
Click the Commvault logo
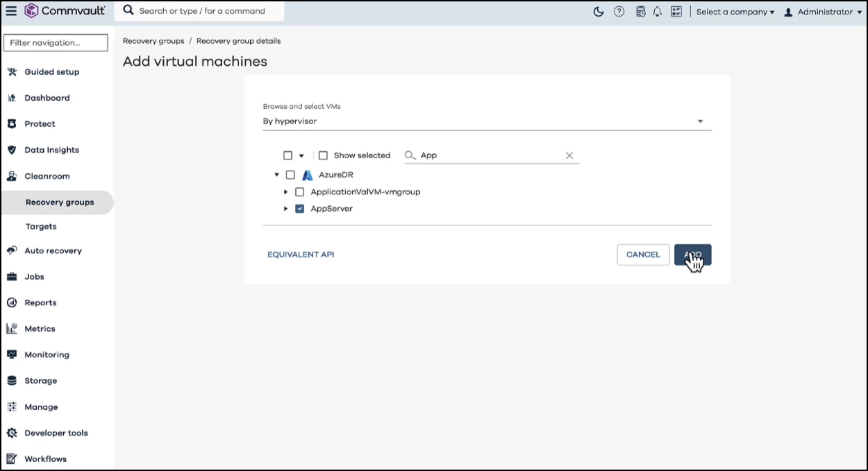pyautogui.click(x=65, y=11)
